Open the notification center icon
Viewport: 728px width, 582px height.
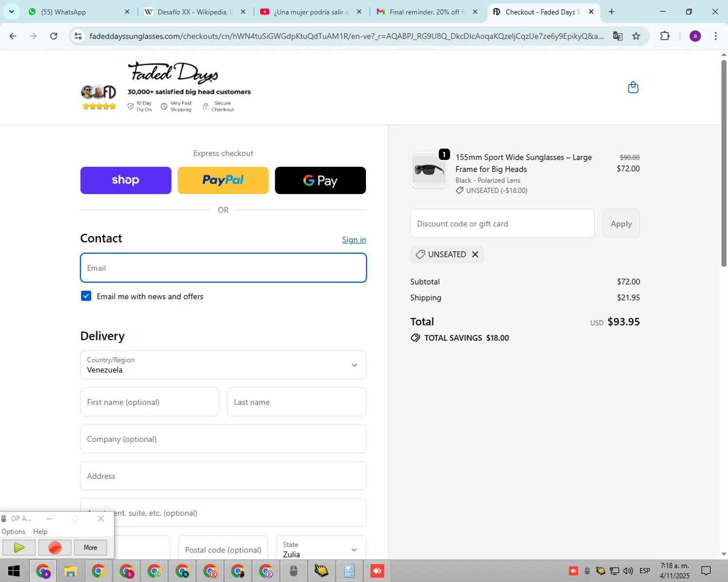[706, 571]
